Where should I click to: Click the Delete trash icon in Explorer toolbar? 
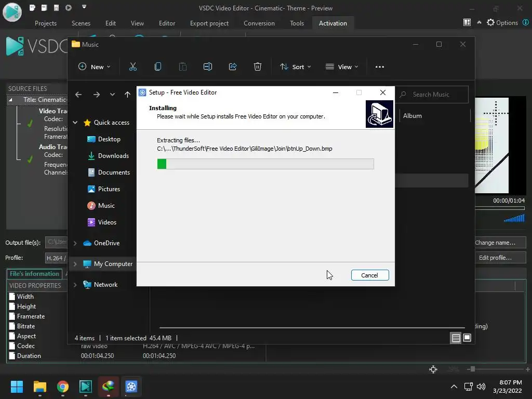(258, 67)
